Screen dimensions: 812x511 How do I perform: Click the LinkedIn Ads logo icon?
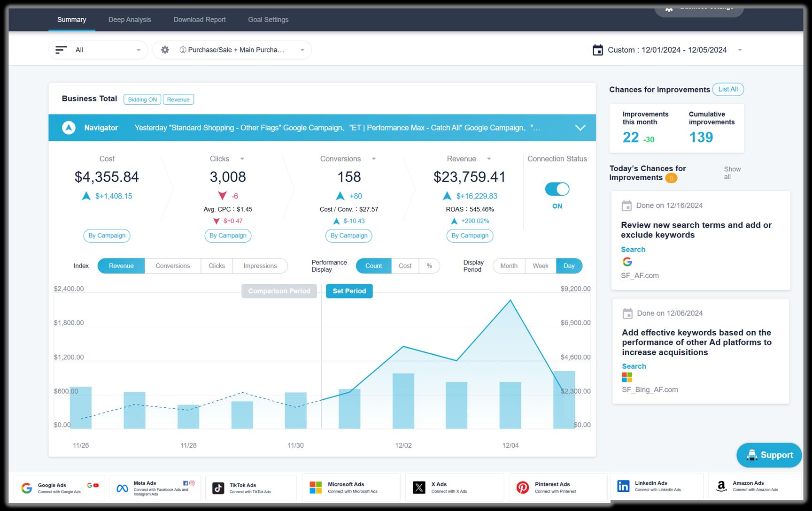623,486
